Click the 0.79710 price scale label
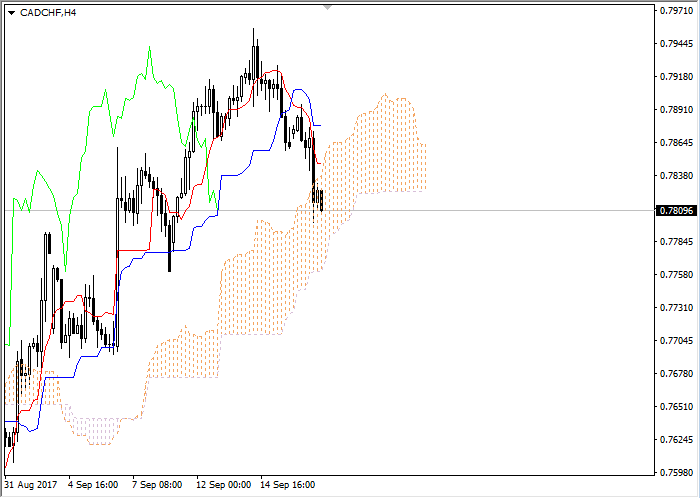Viewport: 700px width, 498px height. (676, 11)
